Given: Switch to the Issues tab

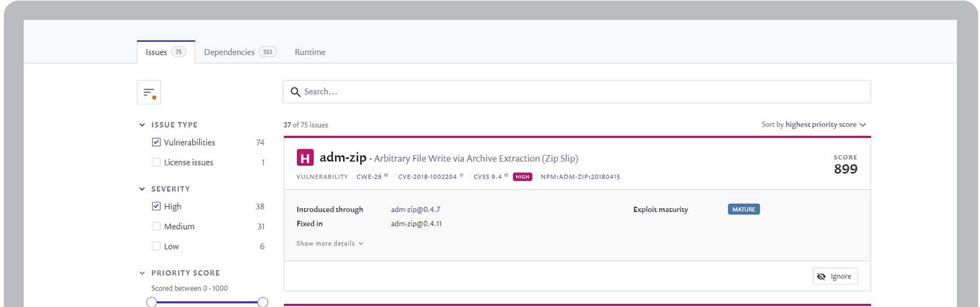Looking at the screenshot, I should coord(166,52).
